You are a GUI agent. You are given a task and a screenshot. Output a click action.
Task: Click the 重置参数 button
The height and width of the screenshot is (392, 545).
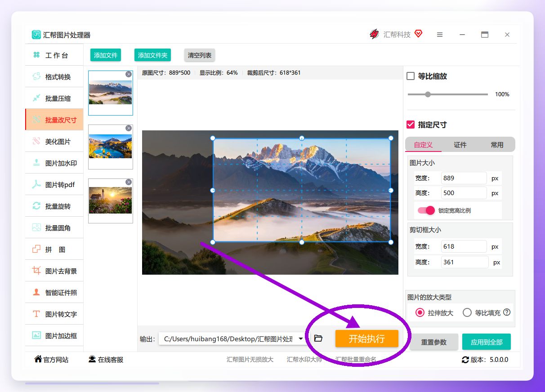(x=434, y=342)
